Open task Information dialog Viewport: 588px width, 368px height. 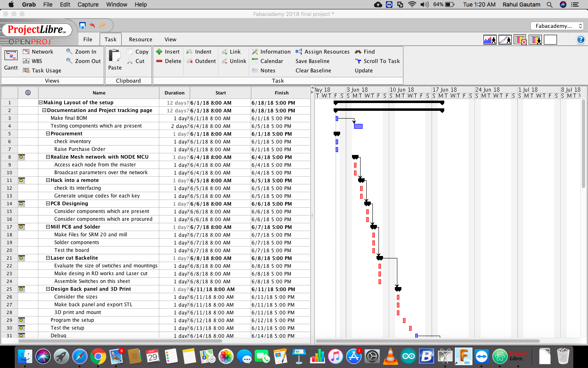(x=271, y=52)
